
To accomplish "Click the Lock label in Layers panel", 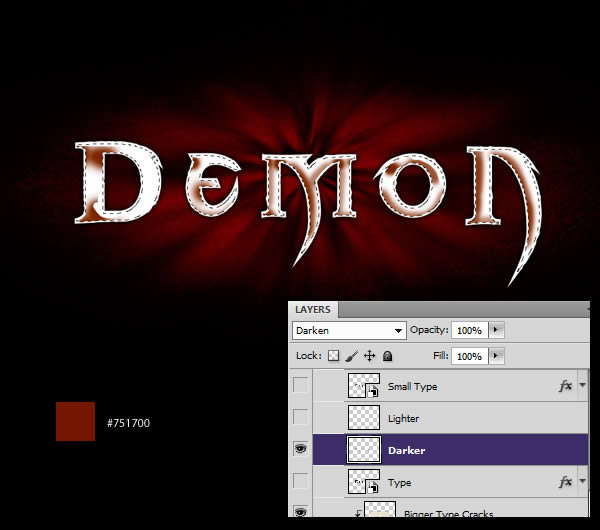I will [x=309, y=356].
